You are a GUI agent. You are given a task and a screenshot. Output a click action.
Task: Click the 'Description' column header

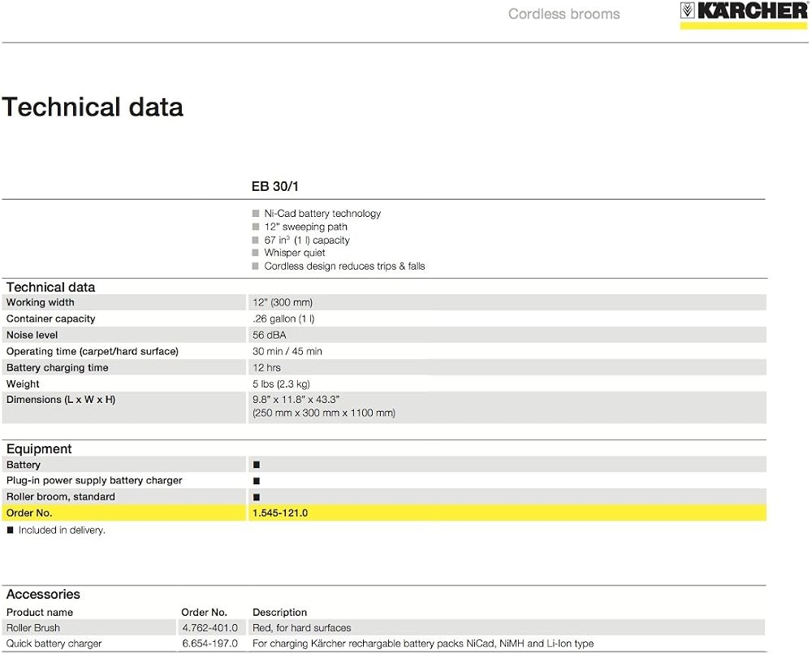point(279,613)
